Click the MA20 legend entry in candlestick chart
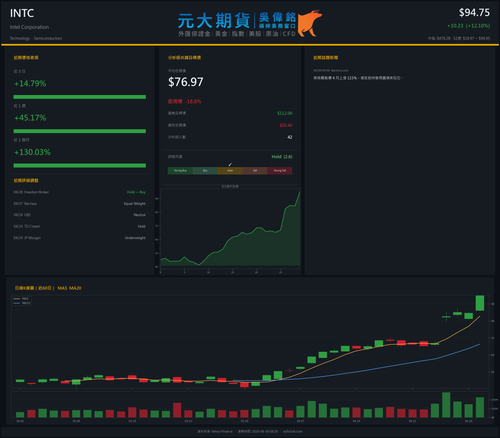This screenshot has width=500, height=438. click(x=22, y=303)
